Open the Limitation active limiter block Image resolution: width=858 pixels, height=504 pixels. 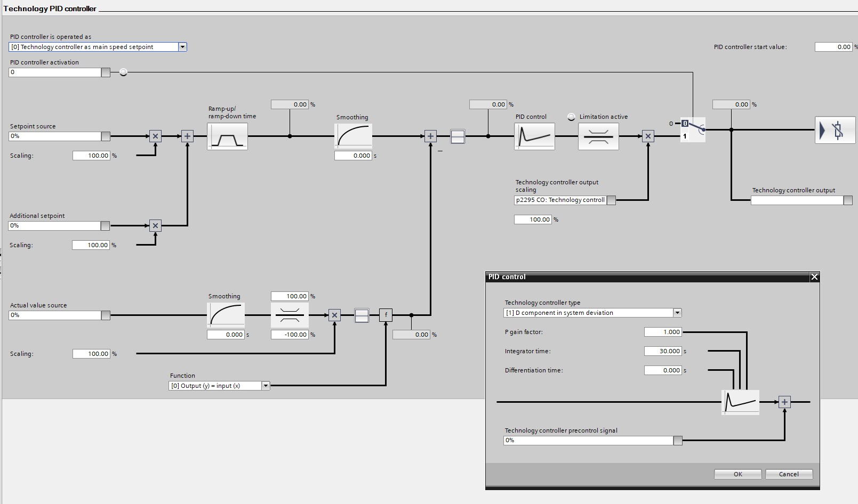click(x=598, y=136)
